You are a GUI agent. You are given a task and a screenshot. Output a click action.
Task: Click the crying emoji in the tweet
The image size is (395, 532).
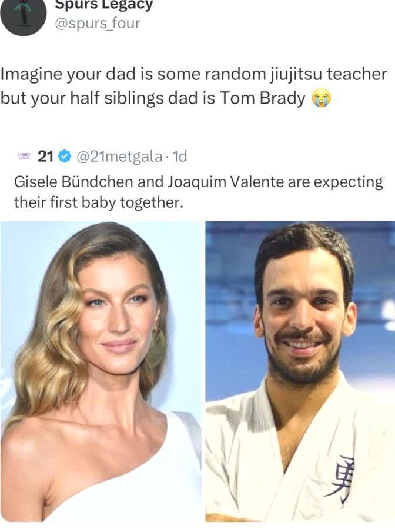(x=320, y=99)
